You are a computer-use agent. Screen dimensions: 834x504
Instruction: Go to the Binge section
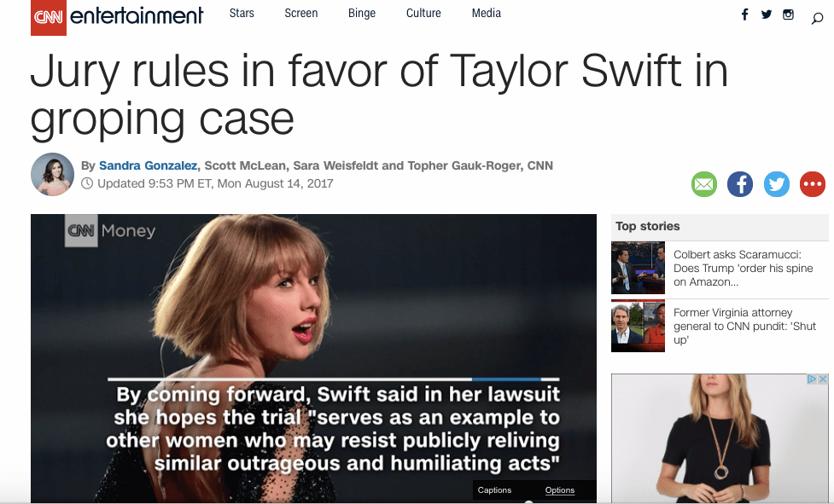tap(362, 14)
